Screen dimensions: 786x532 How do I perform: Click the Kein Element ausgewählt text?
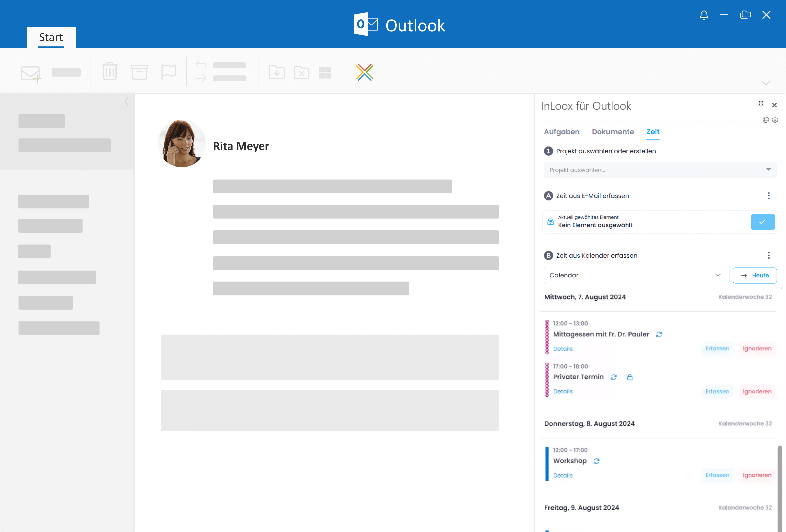pos(595,225)
